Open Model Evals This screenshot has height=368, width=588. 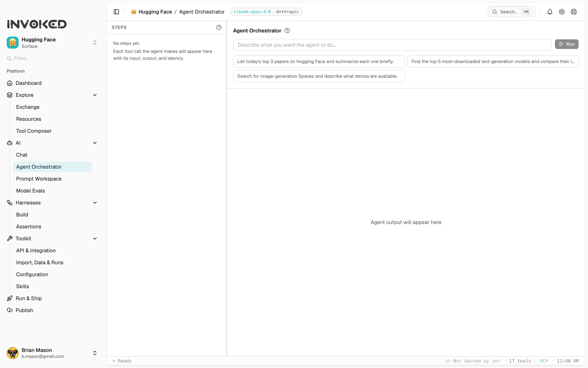click(52, 191)
